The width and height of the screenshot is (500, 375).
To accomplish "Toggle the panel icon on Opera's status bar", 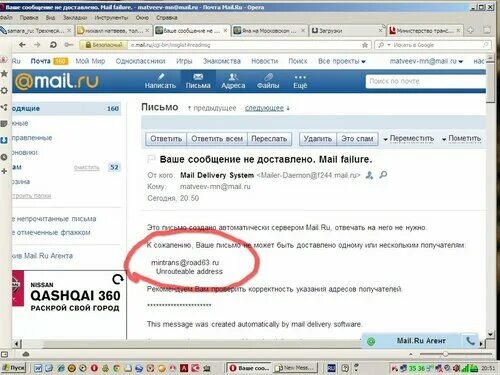I will (x=4, y=354).
